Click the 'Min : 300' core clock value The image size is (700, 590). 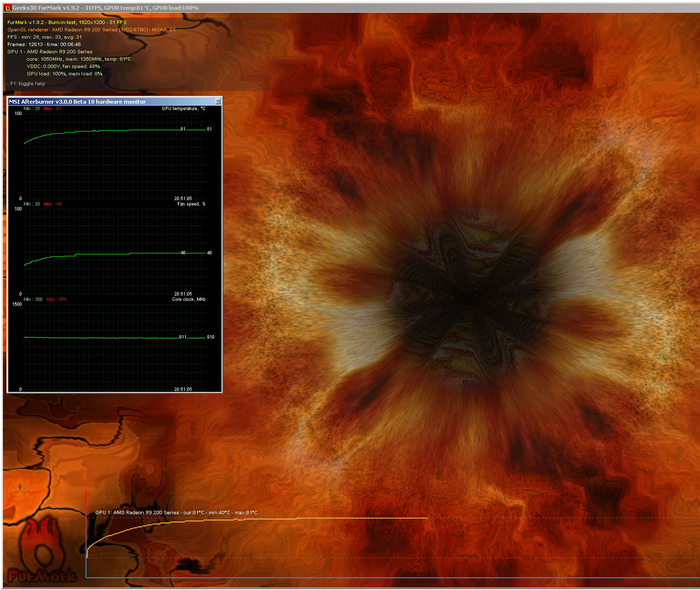(33, 299)
